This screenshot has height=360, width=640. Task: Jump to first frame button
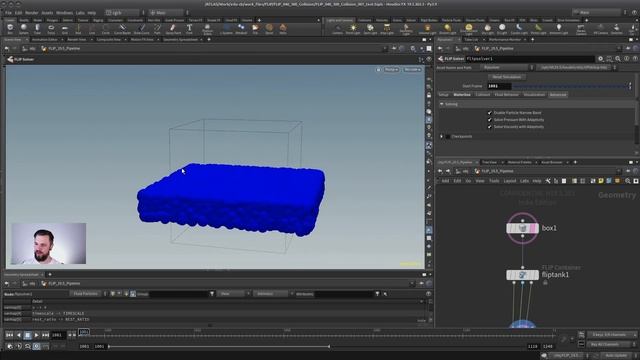9,335
